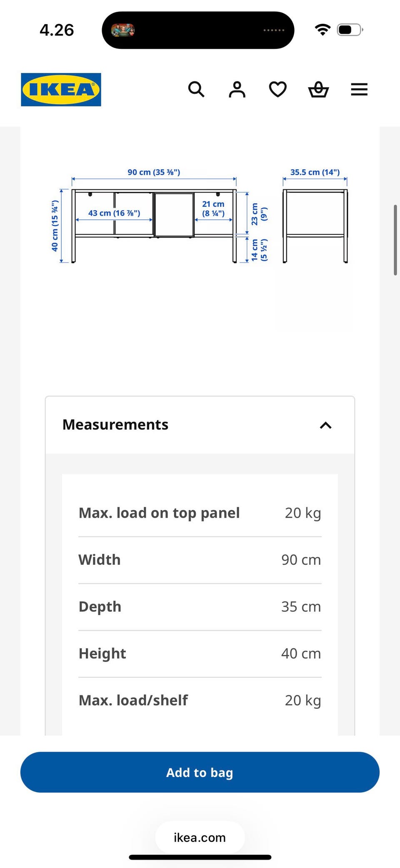Go to the IKEA logo home
Image resolution: width=400 pixels, height=868 pixels.
[61, 90]
